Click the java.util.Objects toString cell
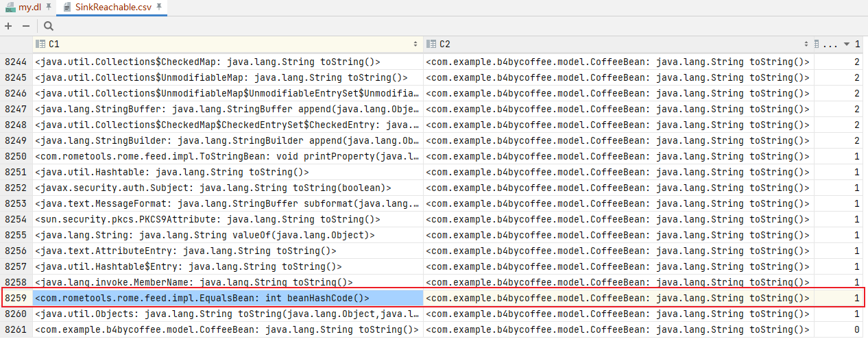Screen dimensions: 868x341 228,314
